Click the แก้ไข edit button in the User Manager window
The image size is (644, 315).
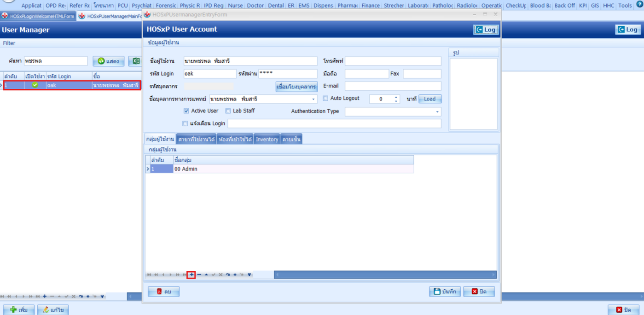click(53, 310)
